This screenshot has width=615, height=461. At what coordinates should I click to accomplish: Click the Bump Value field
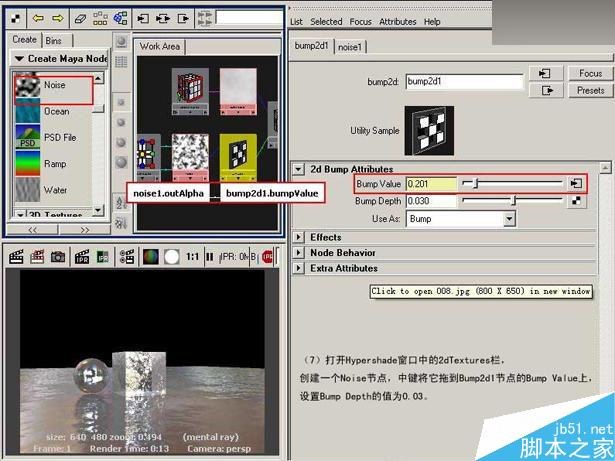(x=431, y=184)
